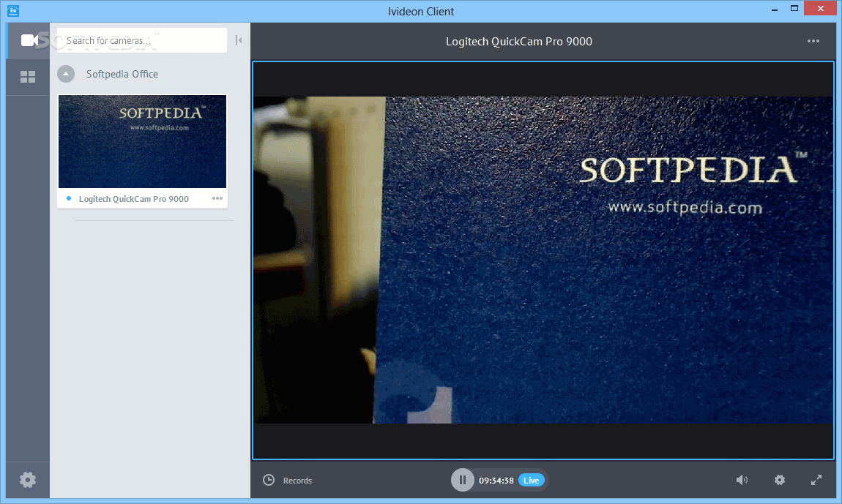Minimize the Ivideon Client window

(x=775, y=10)
